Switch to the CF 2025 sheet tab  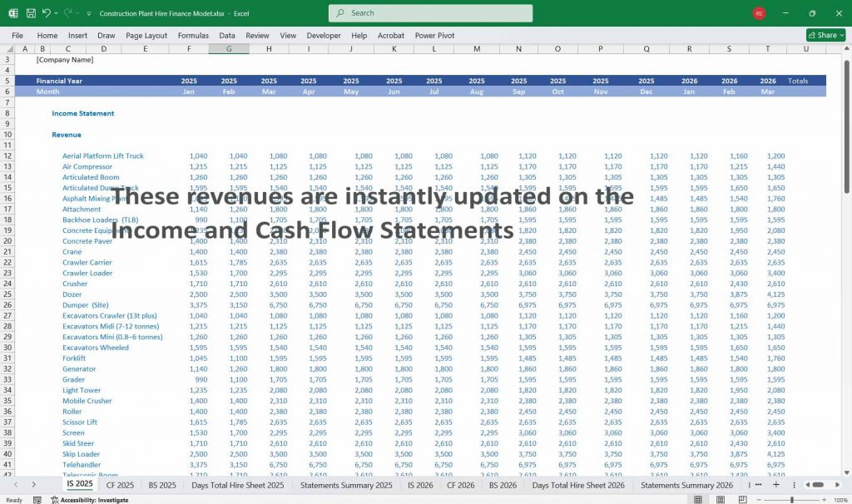120,484
